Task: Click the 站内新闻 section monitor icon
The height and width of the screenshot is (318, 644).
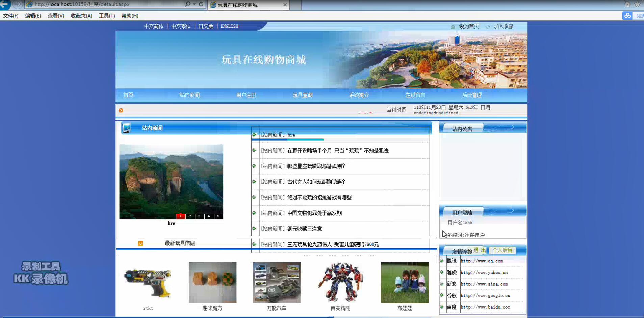Action: [127, 128]
